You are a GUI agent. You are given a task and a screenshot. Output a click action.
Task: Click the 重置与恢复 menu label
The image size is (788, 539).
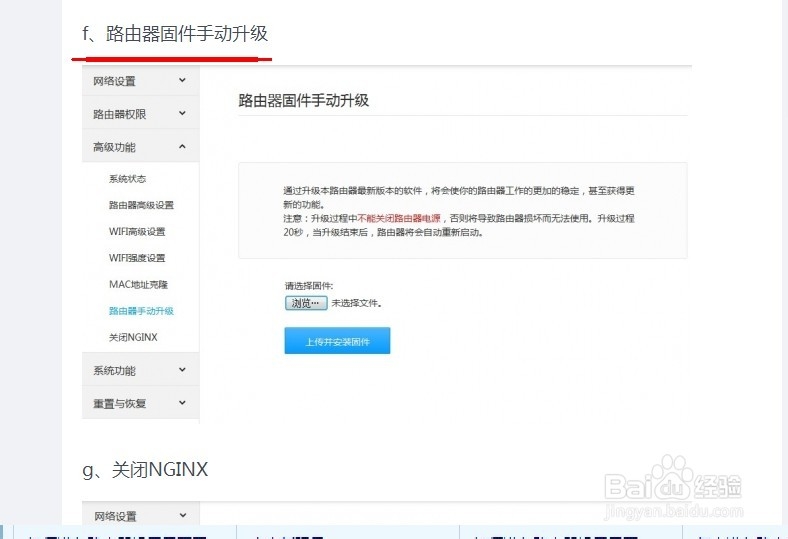(x=120, y=404)
